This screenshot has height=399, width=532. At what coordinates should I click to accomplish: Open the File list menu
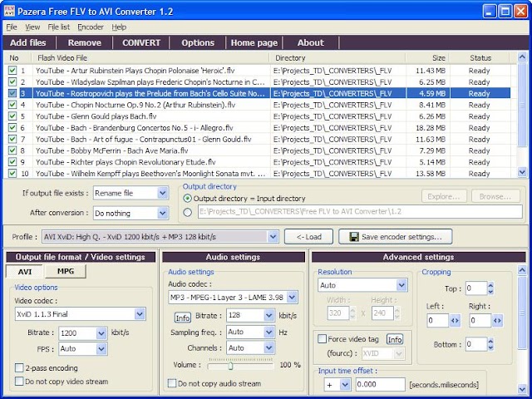point(59,27)
